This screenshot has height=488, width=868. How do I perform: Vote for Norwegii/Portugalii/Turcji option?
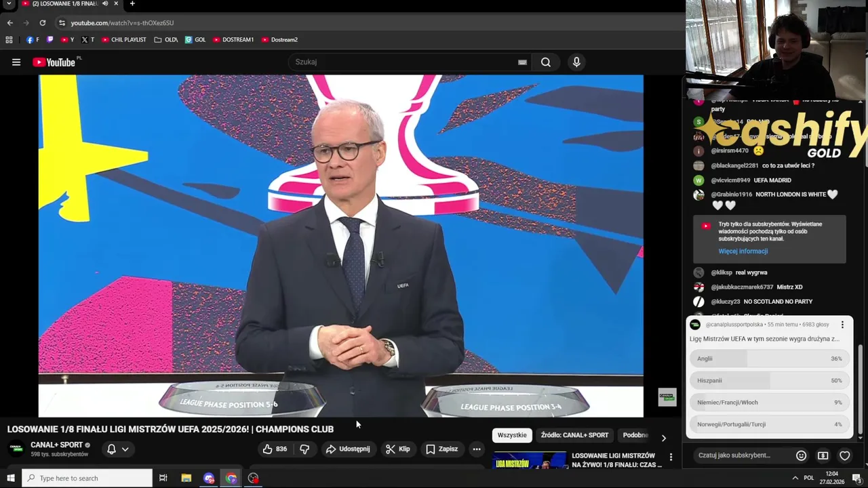770,424
